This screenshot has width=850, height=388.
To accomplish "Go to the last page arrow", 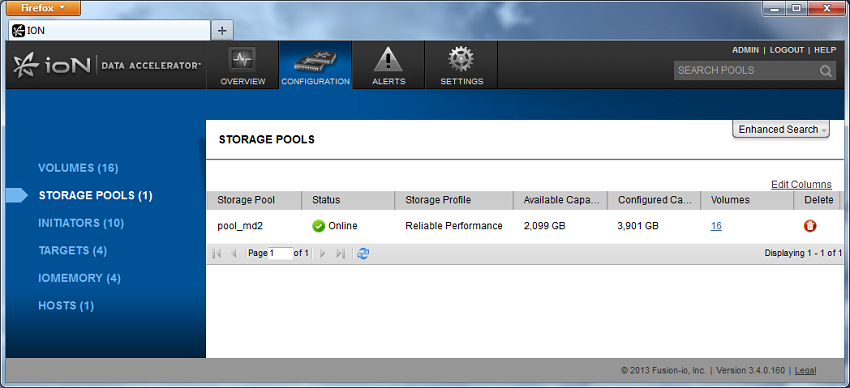I will click(340, 253).
